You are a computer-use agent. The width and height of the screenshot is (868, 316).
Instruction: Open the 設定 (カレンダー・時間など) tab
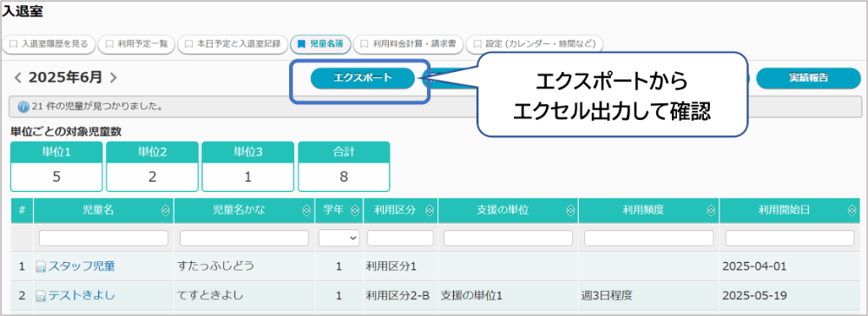click(534, 43)
